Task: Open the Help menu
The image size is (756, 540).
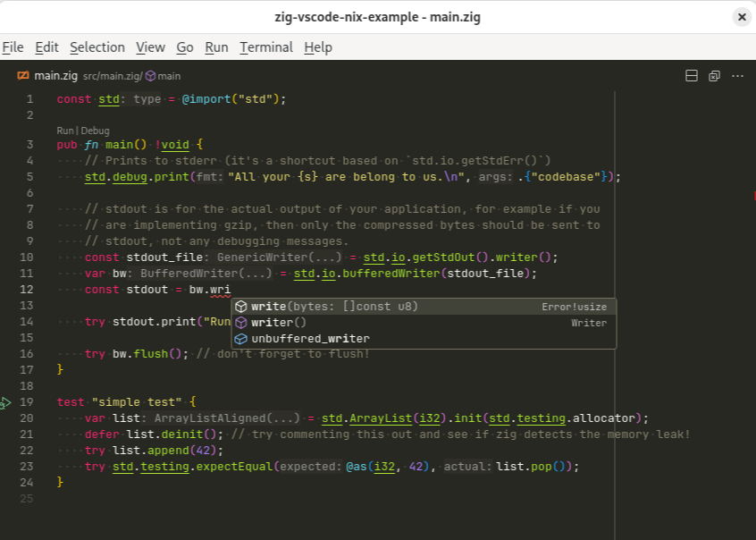Action: 318,47
